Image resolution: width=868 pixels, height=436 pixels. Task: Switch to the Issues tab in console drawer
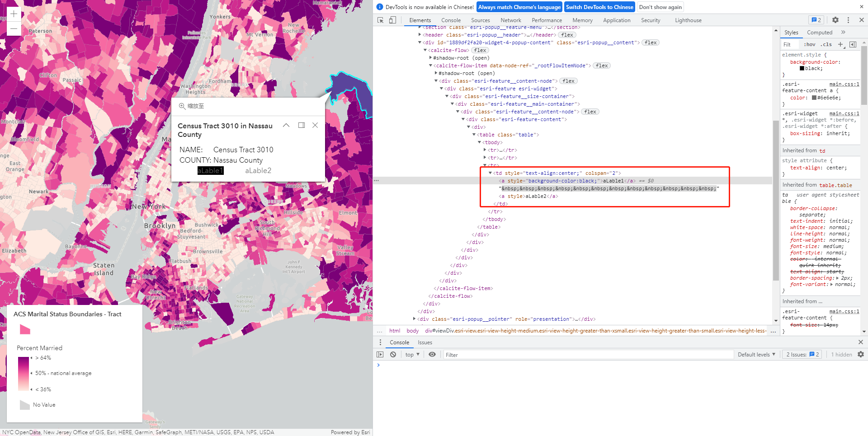click(425, 342)
